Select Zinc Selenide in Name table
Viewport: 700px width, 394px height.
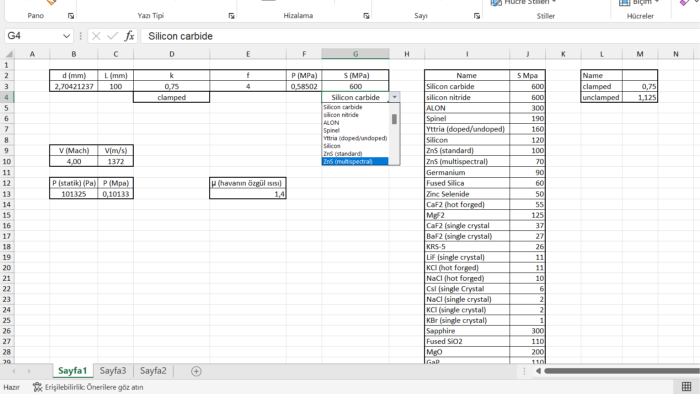click(x=467, y=194)
